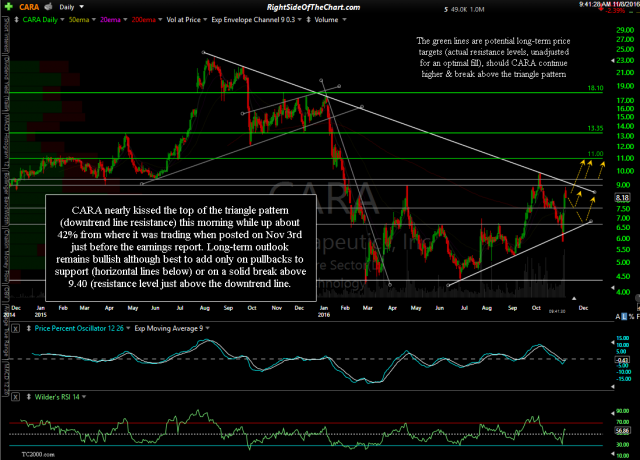Click the reorder arrows beside Volume

(309, 20)
